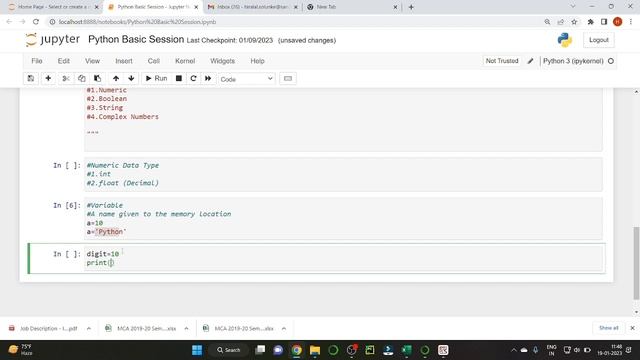Move the selected cell up with the arrow
This screenshot has height=360, width=640.
pyautogui.click(x=116, y=78)
